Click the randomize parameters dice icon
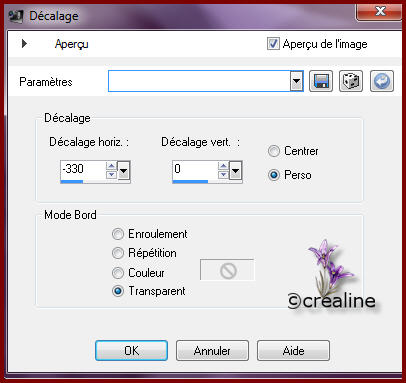406x383 pixels. tap(351, 81)
